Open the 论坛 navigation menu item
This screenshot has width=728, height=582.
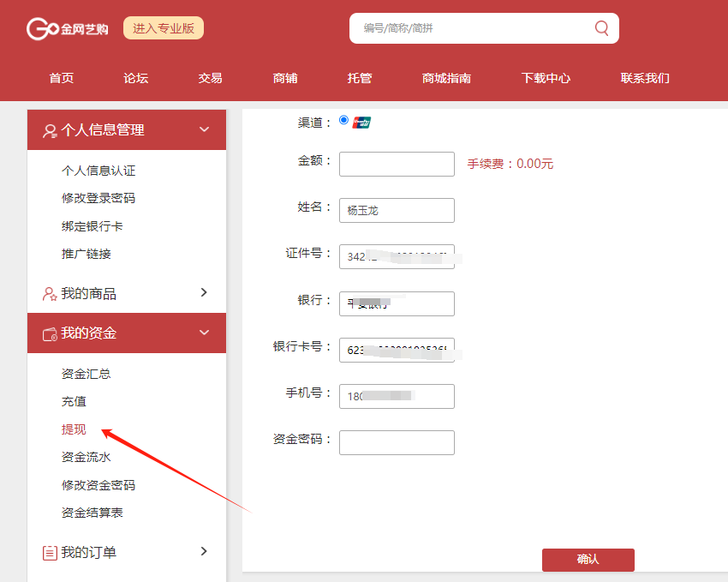click(135, 78)
